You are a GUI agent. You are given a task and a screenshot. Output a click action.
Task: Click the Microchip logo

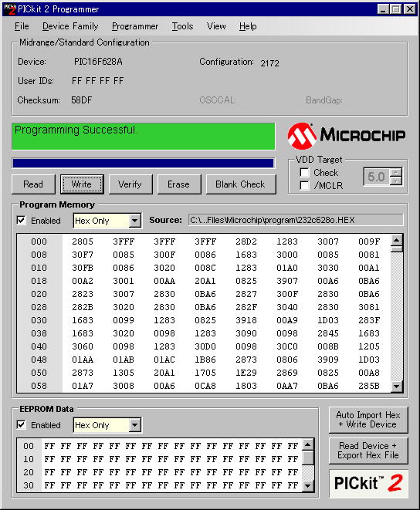[347, 136]
